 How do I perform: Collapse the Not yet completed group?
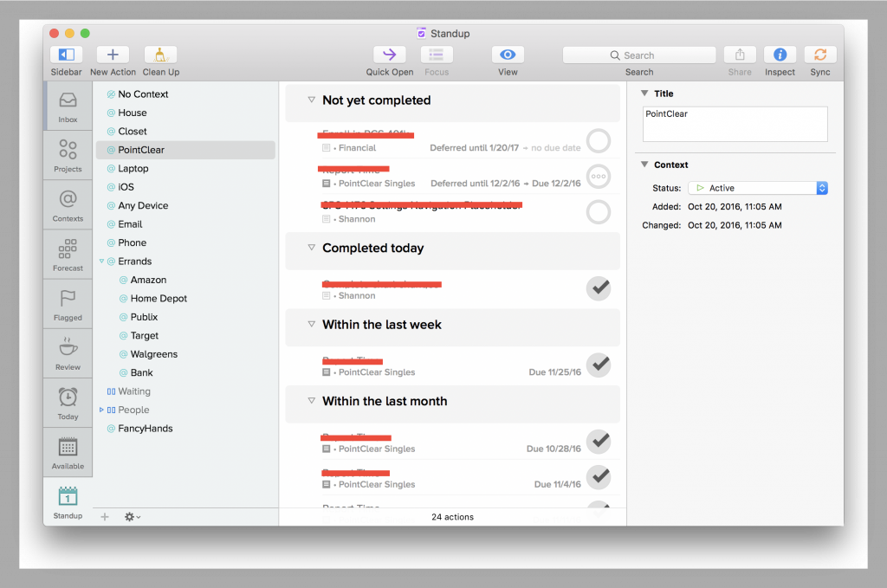[x=311, y=100]
